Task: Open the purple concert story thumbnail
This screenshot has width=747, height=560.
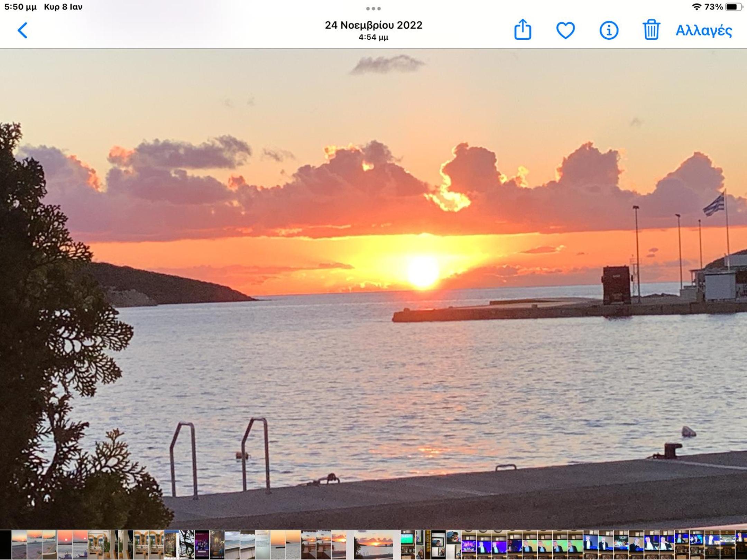Action: pyautogui.click(x=202, y=544)
